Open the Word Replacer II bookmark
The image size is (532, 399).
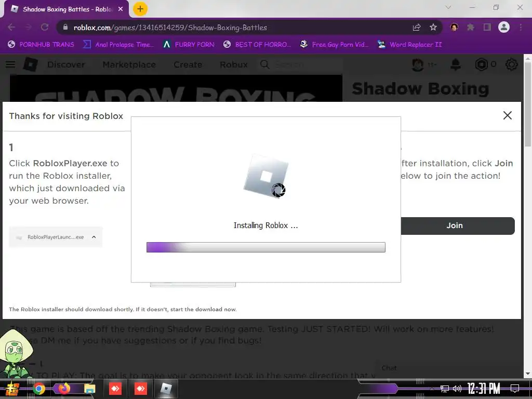tap(410, 45)
